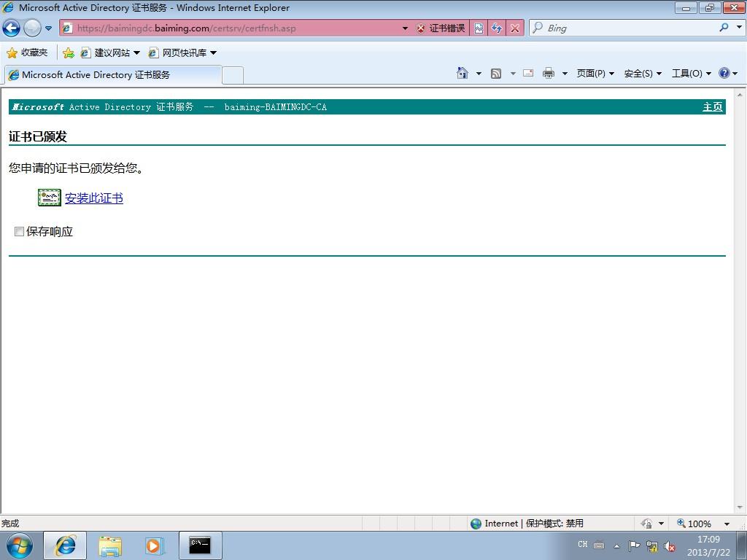Click the browser Back arrow button
This screenshot has width=747, height=560.
[12, 28]
